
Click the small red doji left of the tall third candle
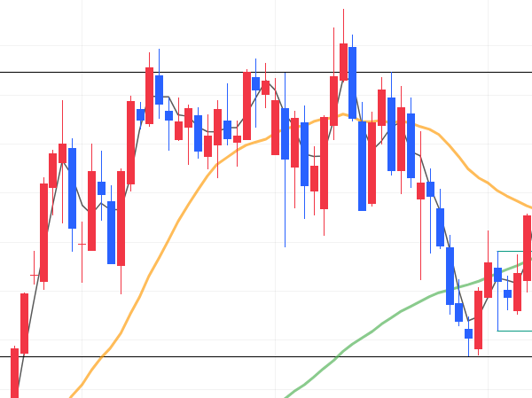click(x=35, y=275)
